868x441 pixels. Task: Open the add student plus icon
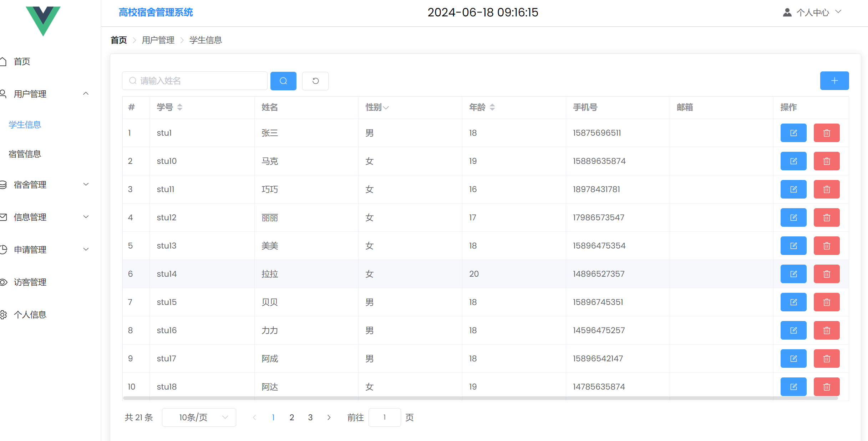coord(834,80)
